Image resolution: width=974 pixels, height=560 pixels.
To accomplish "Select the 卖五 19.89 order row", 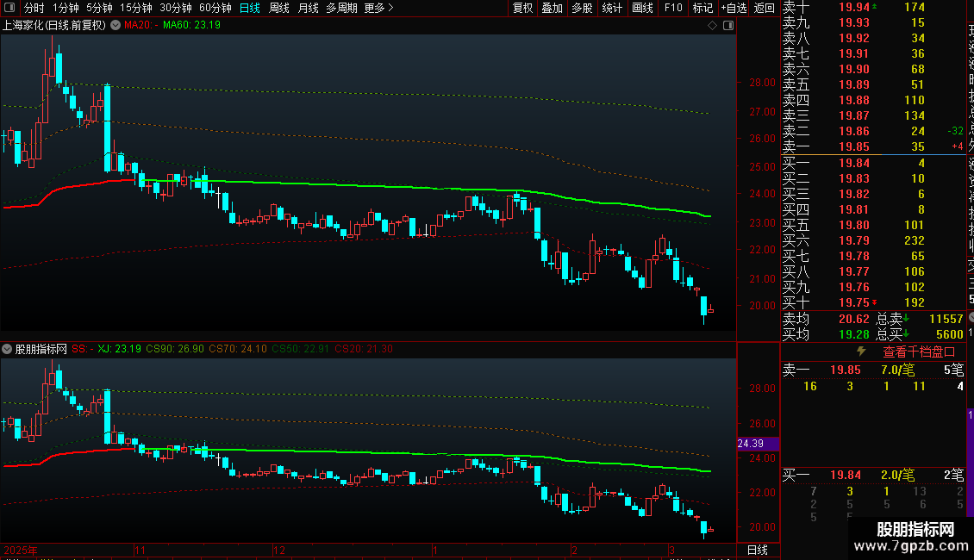I will [873, 84].
